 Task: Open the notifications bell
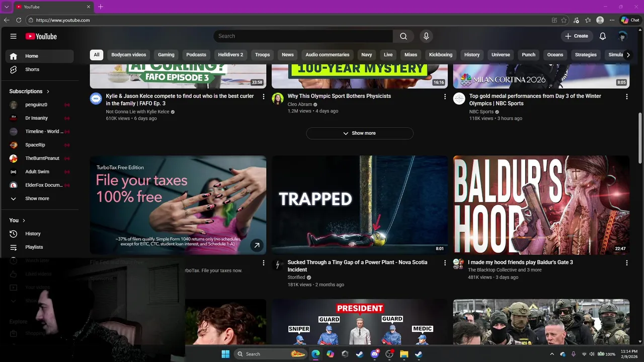click(603, 36)
